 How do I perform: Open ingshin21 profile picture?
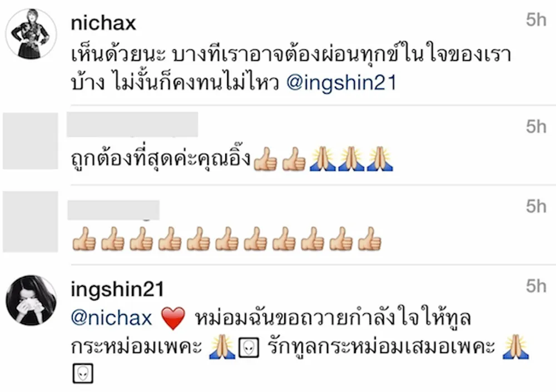31,300
